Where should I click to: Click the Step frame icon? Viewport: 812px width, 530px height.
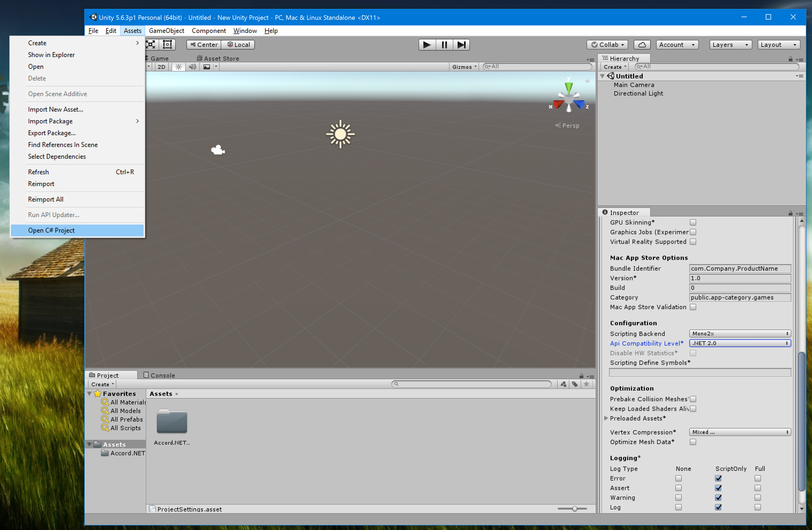461,45
